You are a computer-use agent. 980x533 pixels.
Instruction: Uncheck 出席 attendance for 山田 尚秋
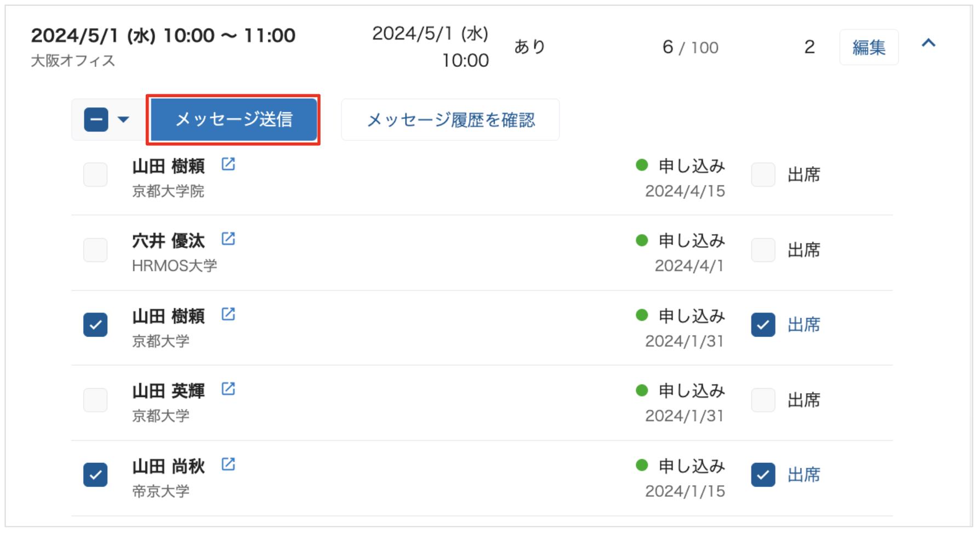pyautogui.click(x=763, y=475)
